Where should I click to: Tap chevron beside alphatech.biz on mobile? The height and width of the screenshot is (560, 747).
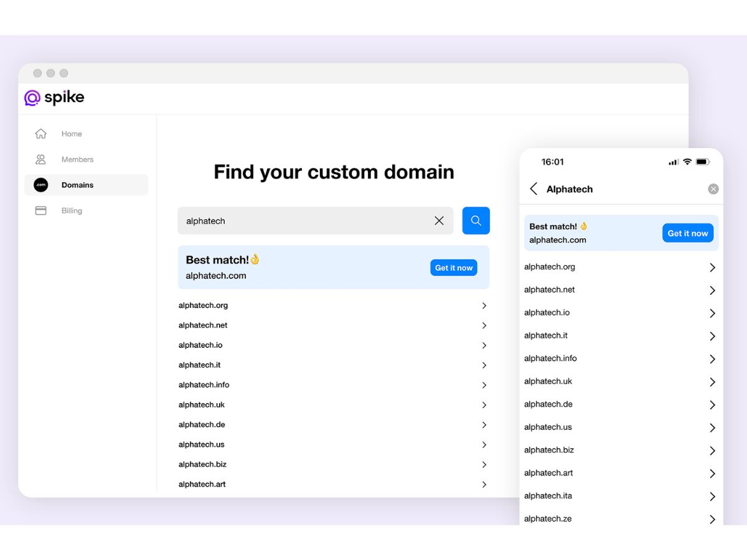click(x=713, y=451)
